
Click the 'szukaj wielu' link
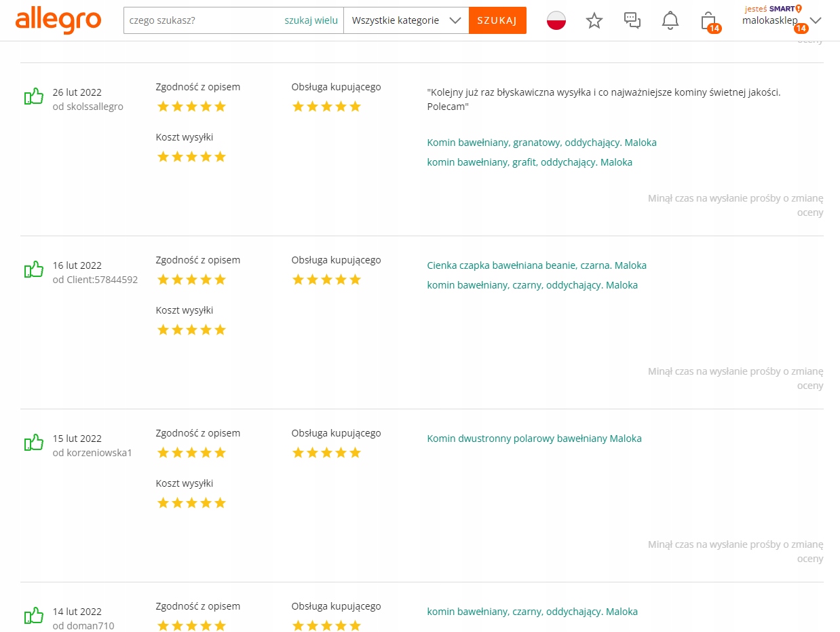(311, 20)
